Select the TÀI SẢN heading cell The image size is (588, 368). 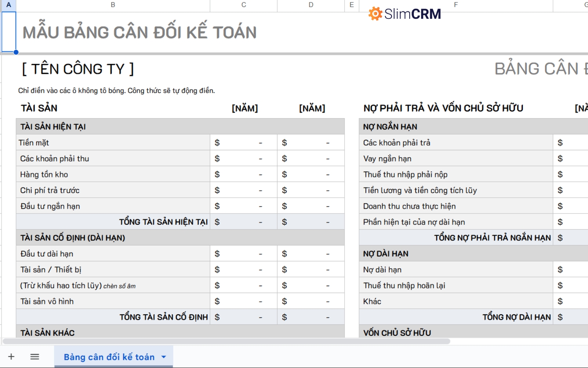[x=39, y=108]
